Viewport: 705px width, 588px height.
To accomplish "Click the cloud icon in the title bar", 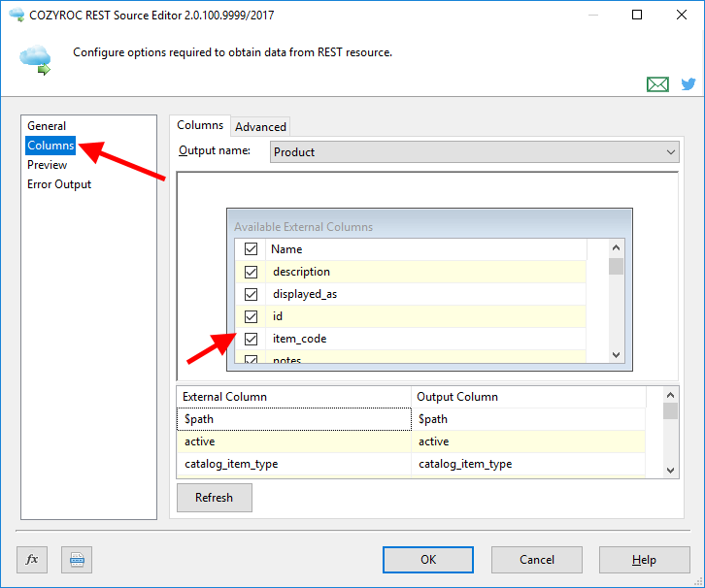I will coord(17,15).
